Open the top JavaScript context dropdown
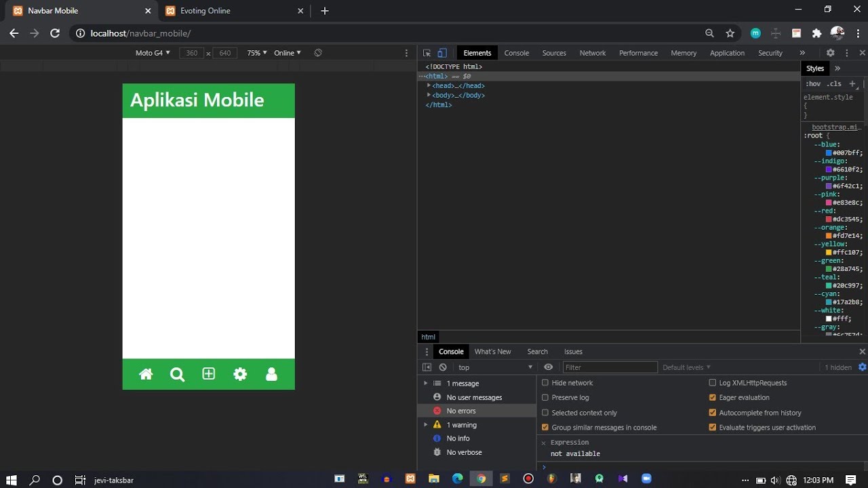Viewport: 868px width, 488px height. [x=495, y=367]
